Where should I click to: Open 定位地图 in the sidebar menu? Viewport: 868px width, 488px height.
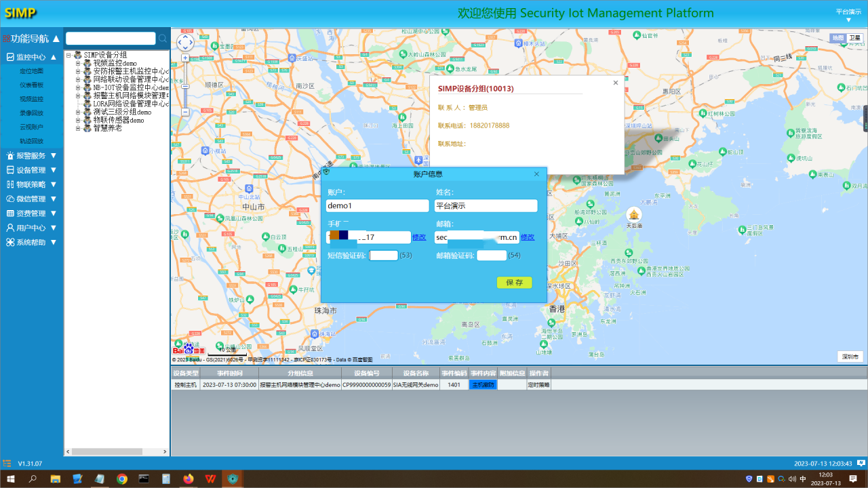[x=31, y=71]
